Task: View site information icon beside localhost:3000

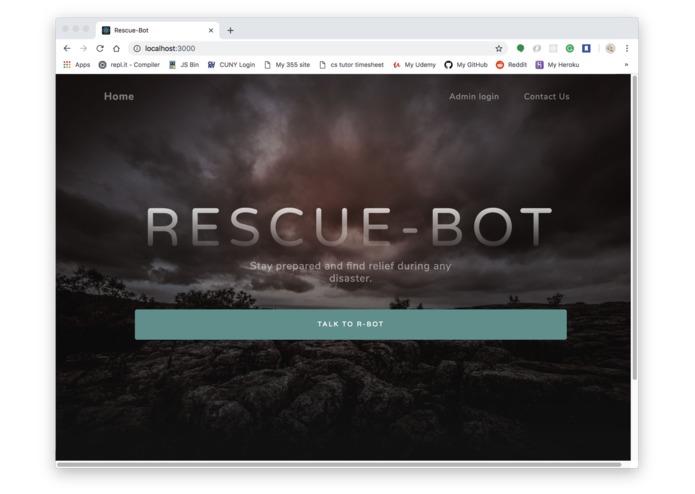Action: (137, 48)
